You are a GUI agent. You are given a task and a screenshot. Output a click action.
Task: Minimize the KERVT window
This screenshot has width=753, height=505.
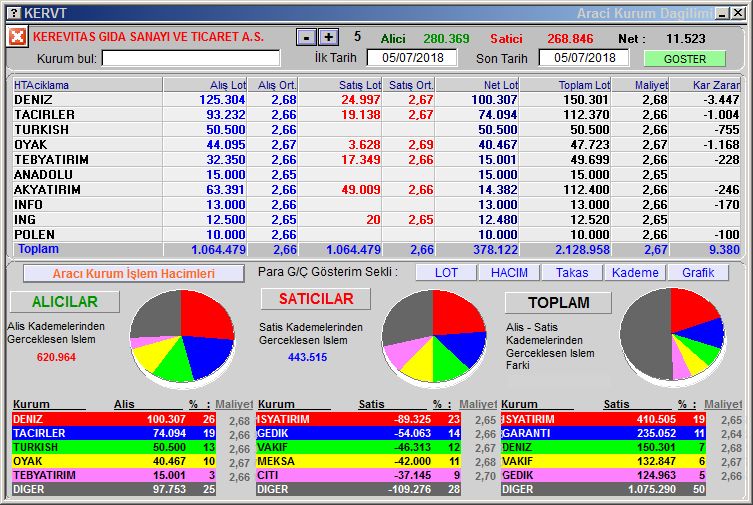[x=722, y=13]
